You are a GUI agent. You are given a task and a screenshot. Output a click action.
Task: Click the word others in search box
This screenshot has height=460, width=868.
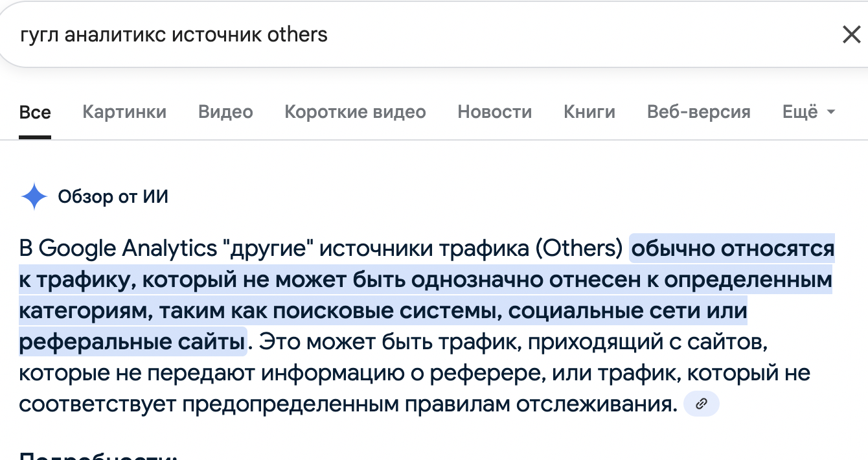(298, 34)
